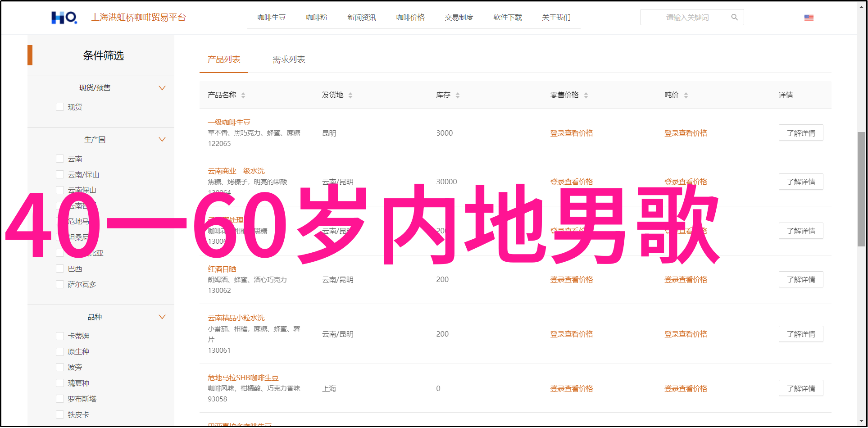Image resolution: width=868 pixels, height=428 pixels.
Task: Sort by 发货地 column arrows
Action: [350, 95]
